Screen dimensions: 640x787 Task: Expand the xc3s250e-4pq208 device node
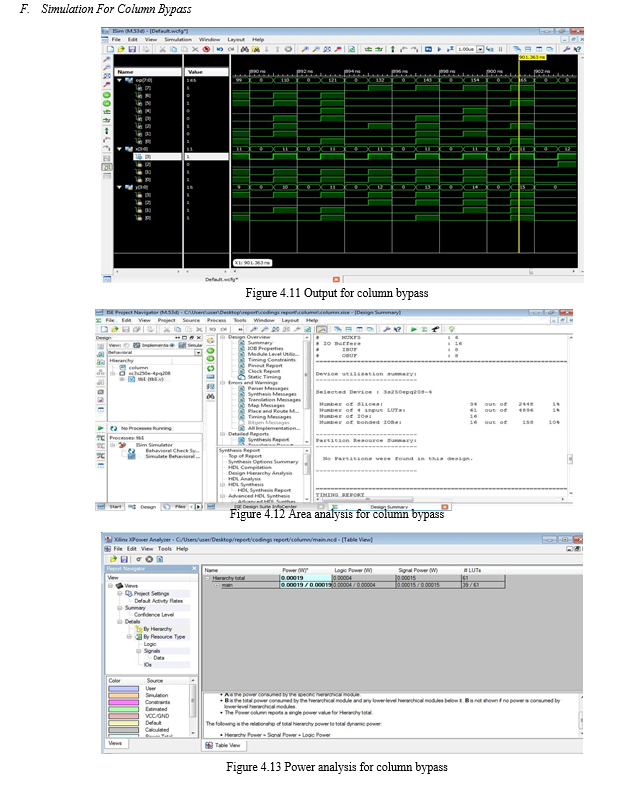[113, 373]
